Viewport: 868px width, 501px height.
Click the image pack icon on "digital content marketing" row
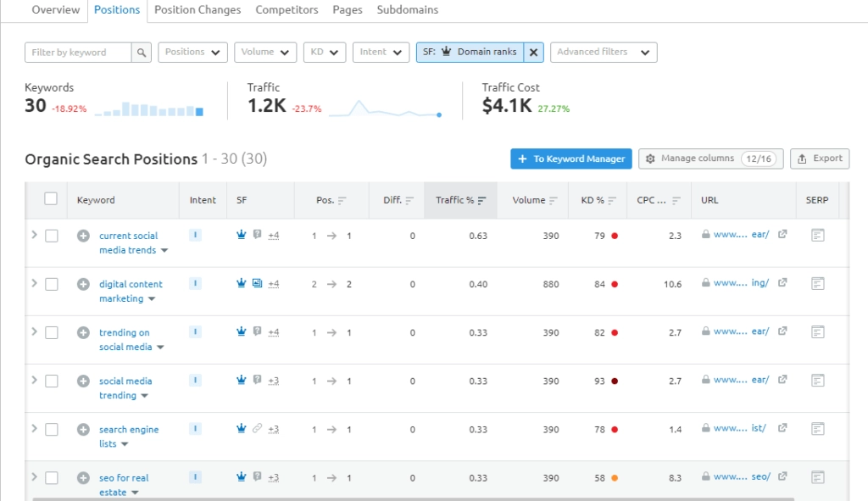tap(258, 282)
